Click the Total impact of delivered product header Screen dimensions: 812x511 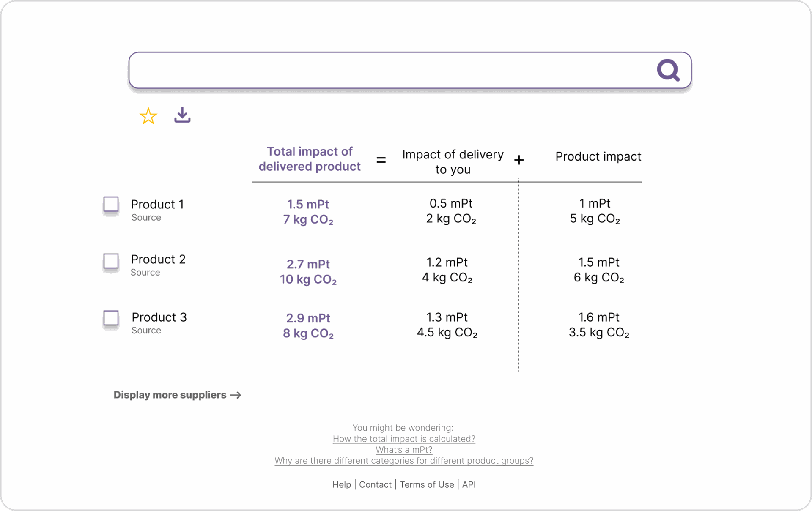[310, 159]
